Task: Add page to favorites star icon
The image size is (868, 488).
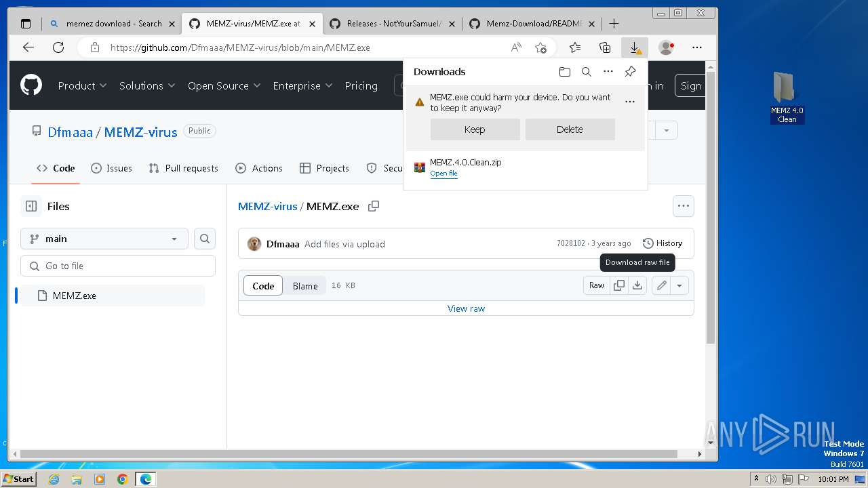Action: [x=540, y=47]
